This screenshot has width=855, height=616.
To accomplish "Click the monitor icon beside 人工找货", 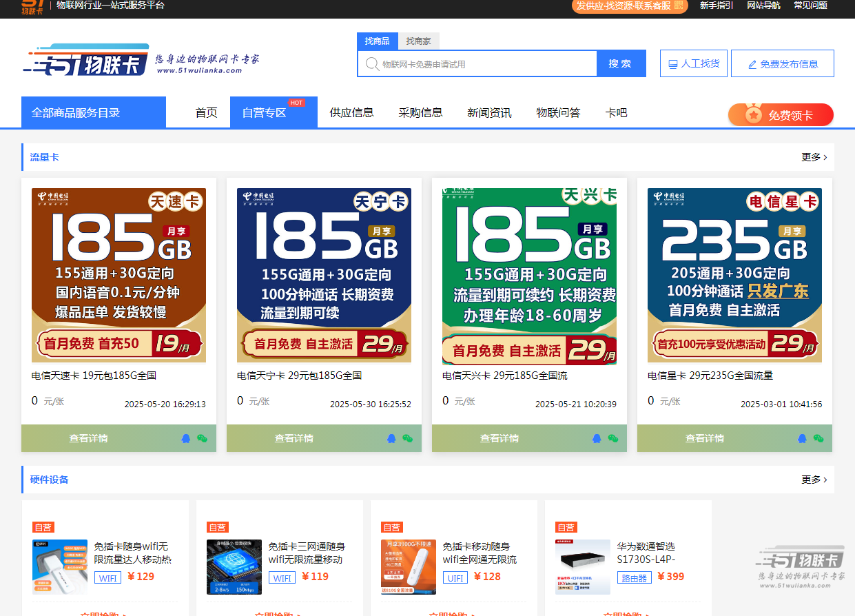I will pyautogui.click(x=673, y=65).
